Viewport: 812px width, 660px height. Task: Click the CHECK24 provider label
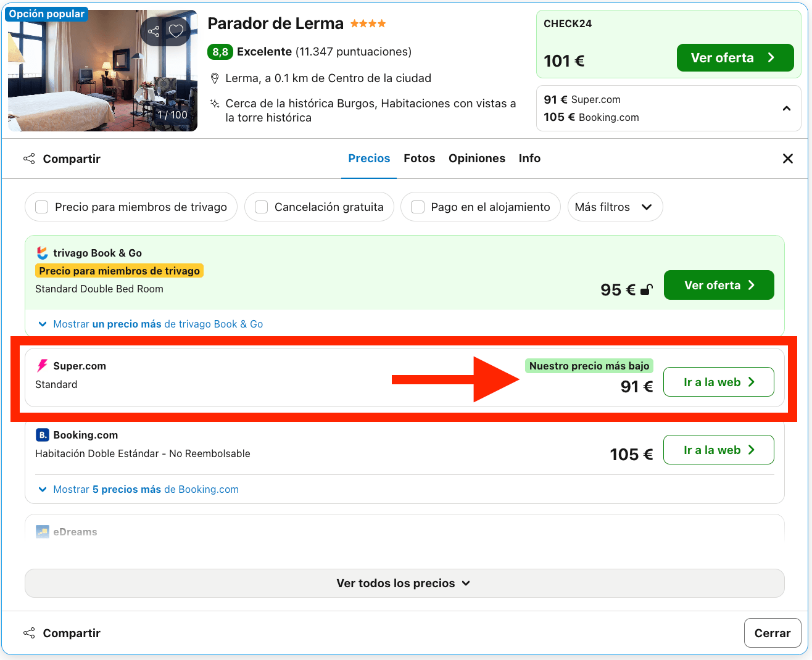pos(568,23)
